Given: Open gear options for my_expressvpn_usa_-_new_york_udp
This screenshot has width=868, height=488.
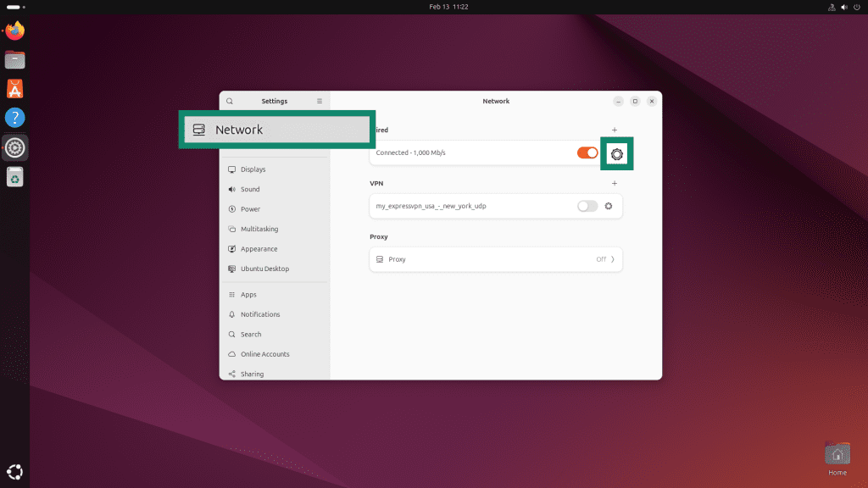Looking at the screenshot, I should tap(609, 206).
